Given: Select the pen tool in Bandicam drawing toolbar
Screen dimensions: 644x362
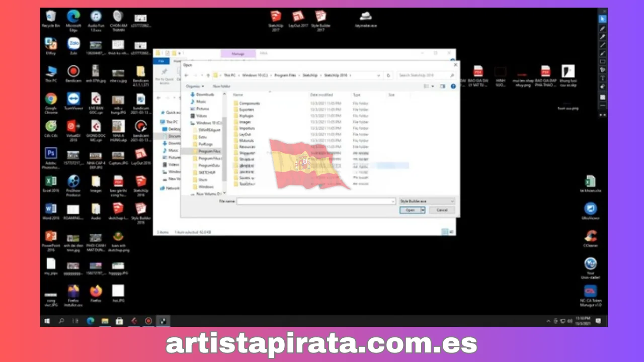Looking at the screenshot, I should (x=602, y=28).
